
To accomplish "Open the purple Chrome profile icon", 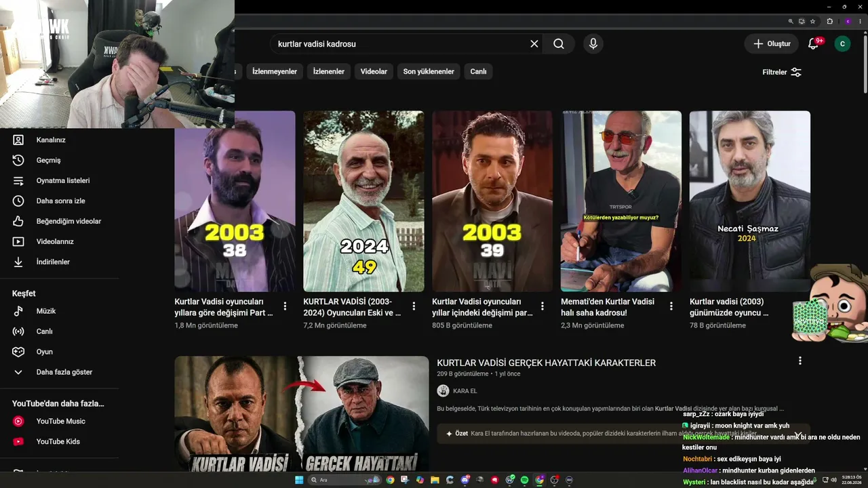I will click(847, 21).
